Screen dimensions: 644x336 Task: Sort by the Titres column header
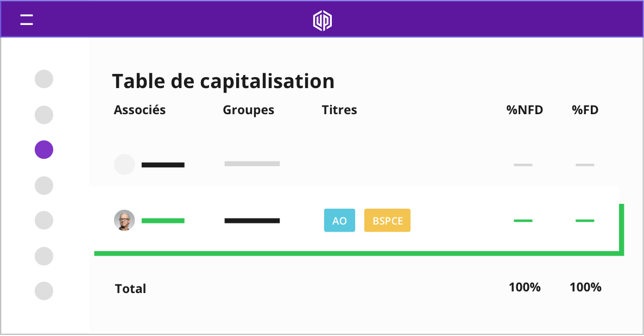point(339,110)
